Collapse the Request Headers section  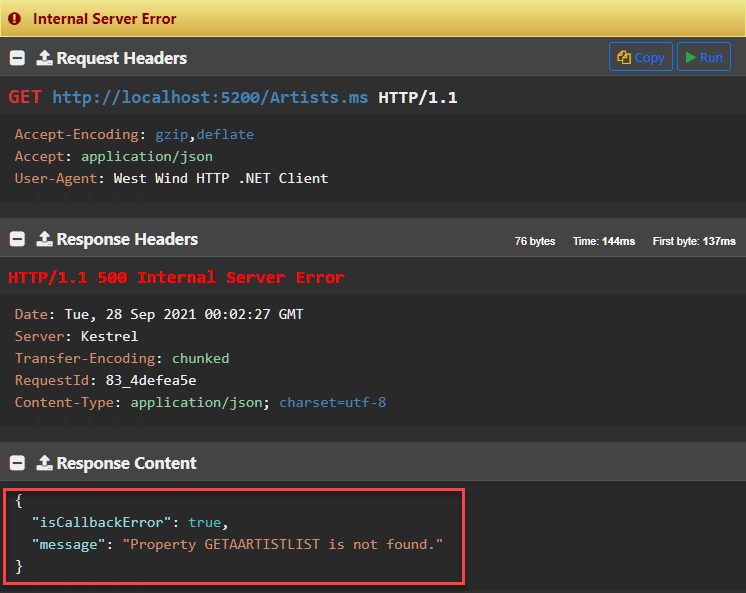[17, 58]
